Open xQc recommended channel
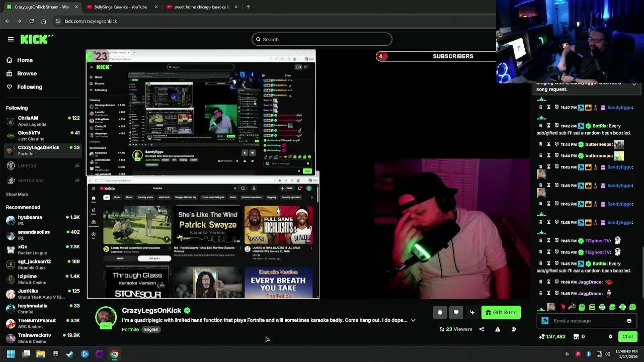This screenshot has height=362, width=644. 43,249
